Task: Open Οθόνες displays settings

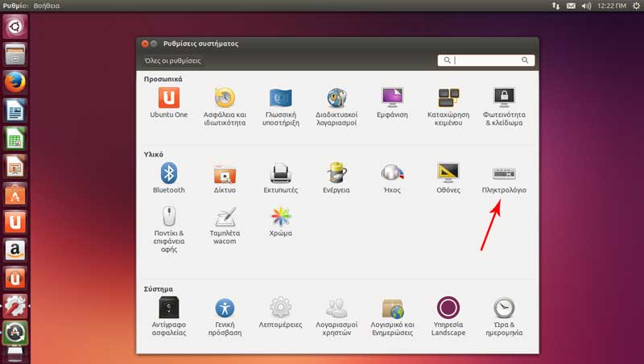Action: tap(448, 178)
